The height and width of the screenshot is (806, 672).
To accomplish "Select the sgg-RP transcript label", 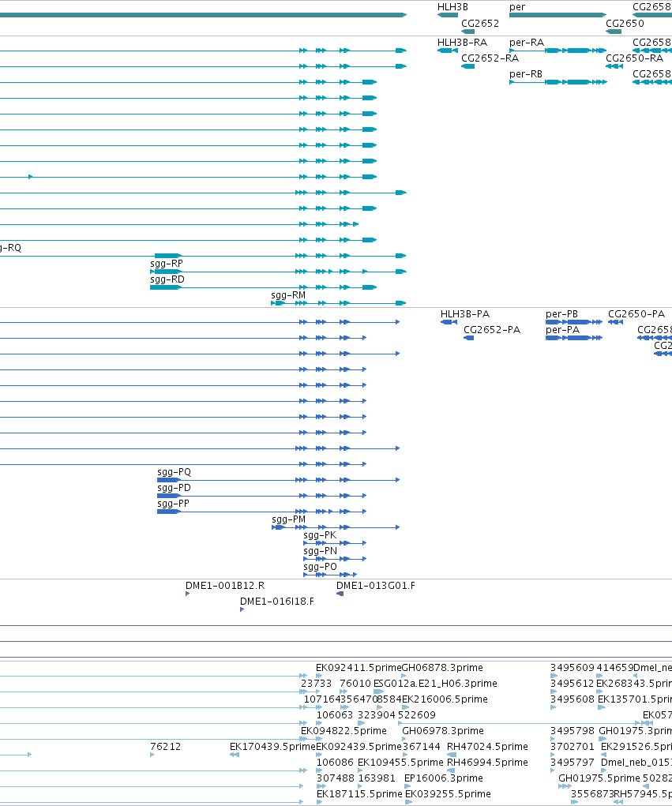I will pyautogui.click(x=167, y=263).
